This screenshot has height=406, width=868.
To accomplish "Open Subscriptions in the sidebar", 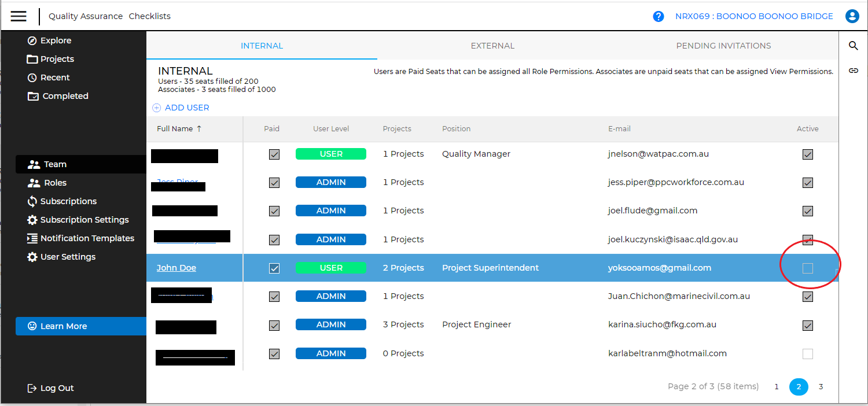I will [x=62, y=201].
